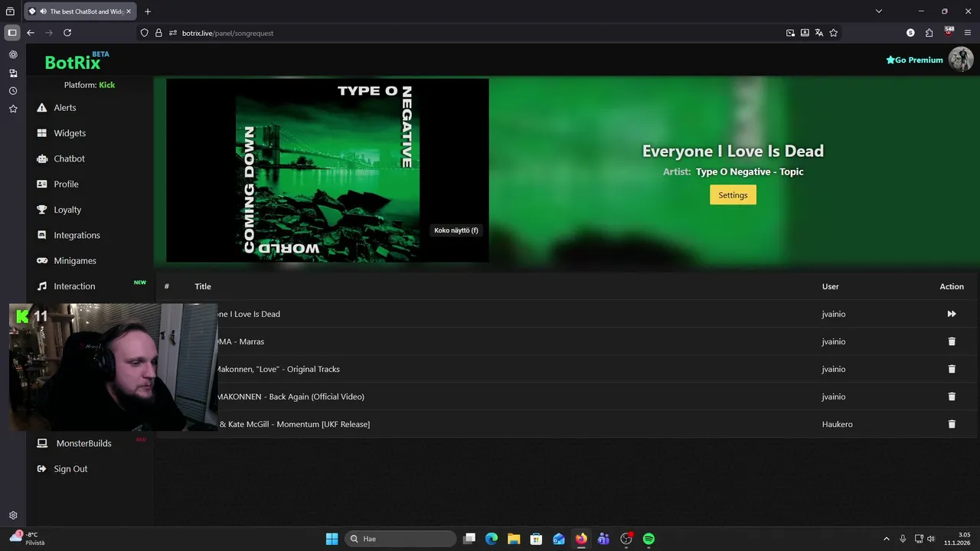Click user Haukero in the queue
The image size is (980, 551).
tap(837, 424)
